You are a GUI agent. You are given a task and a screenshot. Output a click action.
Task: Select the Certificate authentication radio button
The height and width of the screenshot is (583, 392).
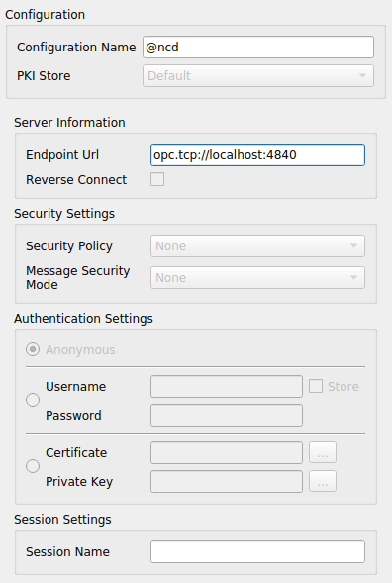(x=33, y=466)
